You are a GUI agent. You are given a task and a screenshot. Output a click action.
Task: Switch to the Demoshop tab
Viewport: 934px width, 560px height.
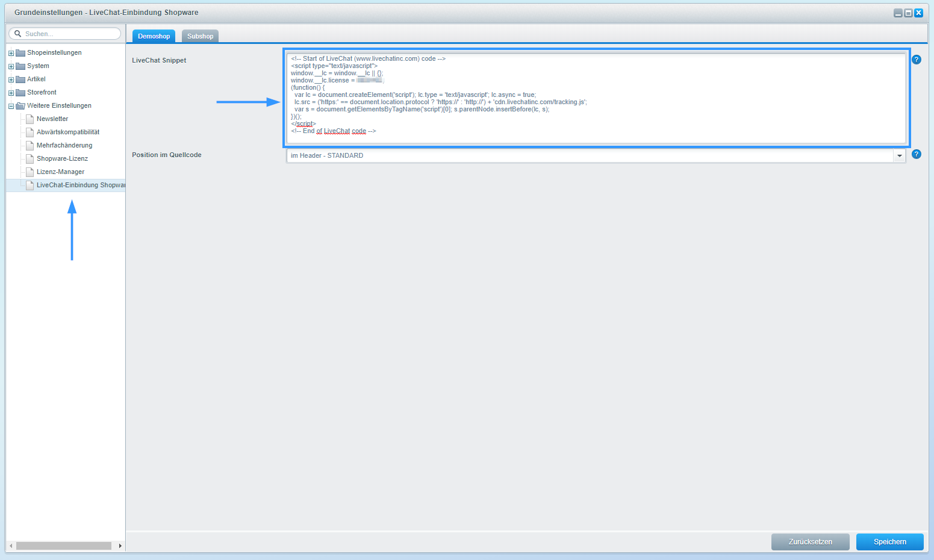(x=154, y=36)
